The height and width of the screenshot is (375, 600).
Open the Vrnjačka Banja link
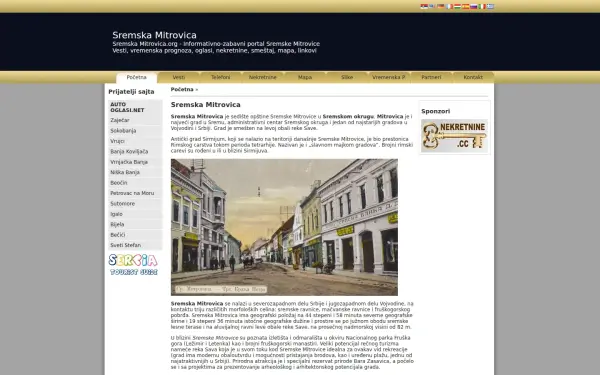click(135, 162)
